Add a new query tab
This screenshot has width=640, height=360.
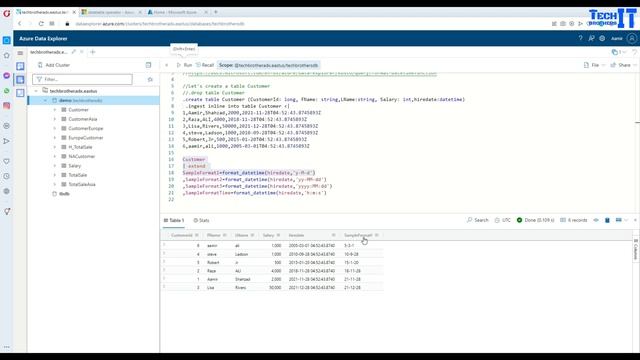point(93,52)
